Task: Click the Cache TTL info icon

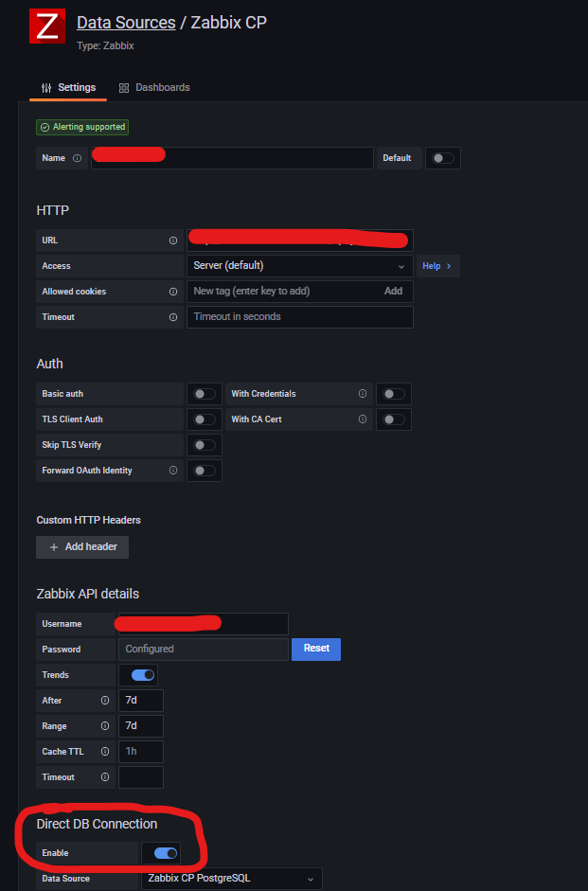Action: coord(104,750)
